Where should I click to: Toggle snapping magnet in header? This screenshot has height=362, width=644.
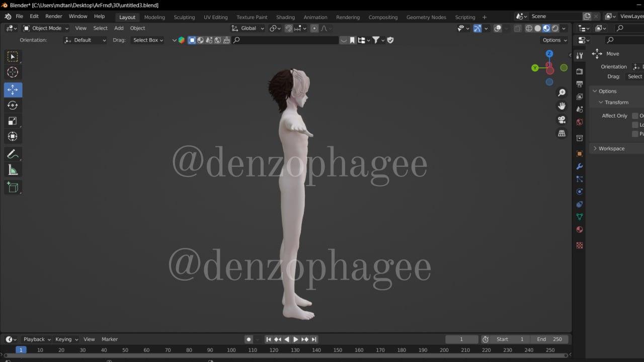[x=289, y=28]
